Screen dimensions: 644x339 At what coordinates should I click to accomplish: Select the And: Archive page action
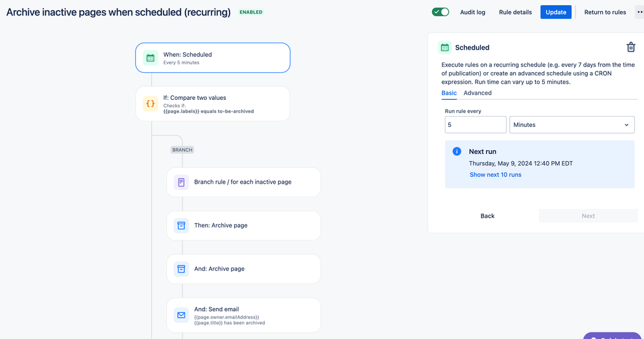point(244,269)
